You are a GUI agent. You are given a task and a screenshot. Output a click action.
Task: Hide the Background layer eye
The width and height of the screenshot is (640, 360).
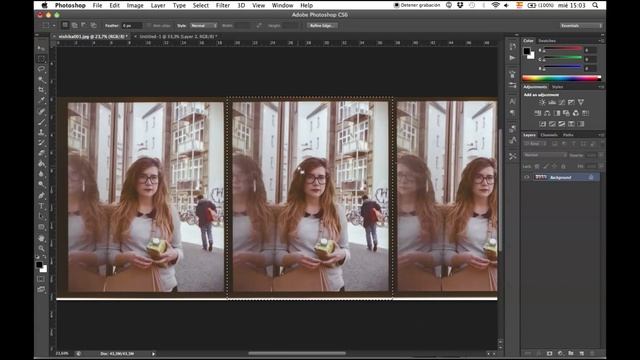[x=527, y=177]
